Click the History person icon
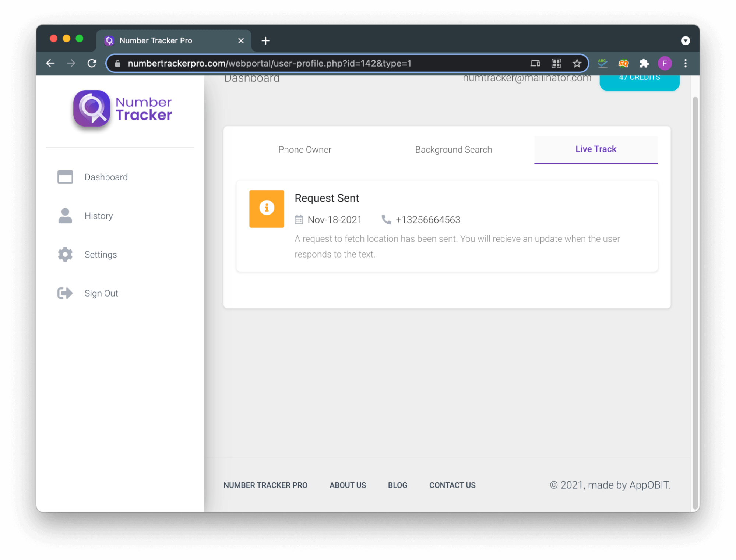 tap(65, 216)
